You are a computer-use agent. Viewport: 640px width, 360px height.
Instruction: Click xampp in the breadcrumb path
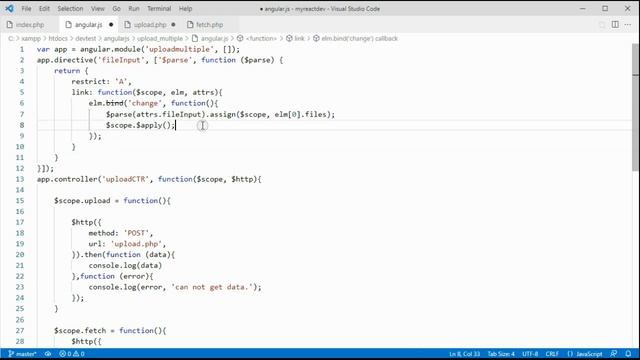(x=31, y=38)
